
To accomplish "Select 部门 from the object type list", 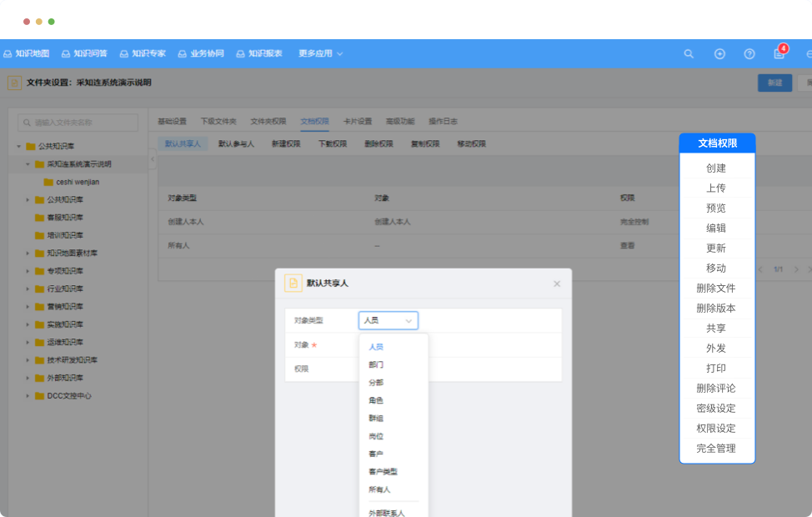I will 376,364.
